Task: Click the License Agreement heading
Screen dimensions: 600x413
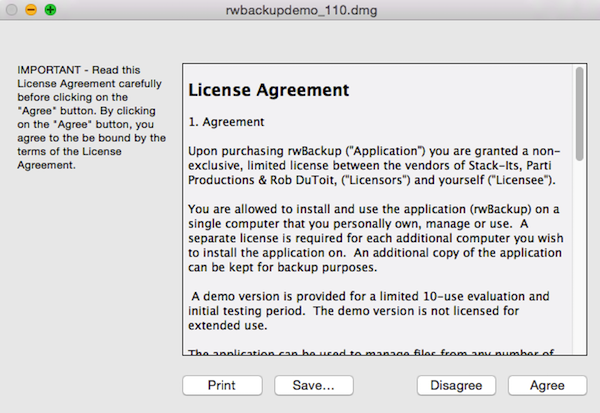Action: tap(268, 90)
